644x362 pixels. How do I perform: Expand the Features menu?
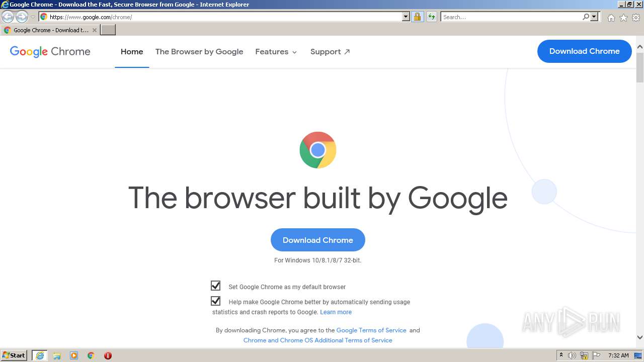pos(276,51)
